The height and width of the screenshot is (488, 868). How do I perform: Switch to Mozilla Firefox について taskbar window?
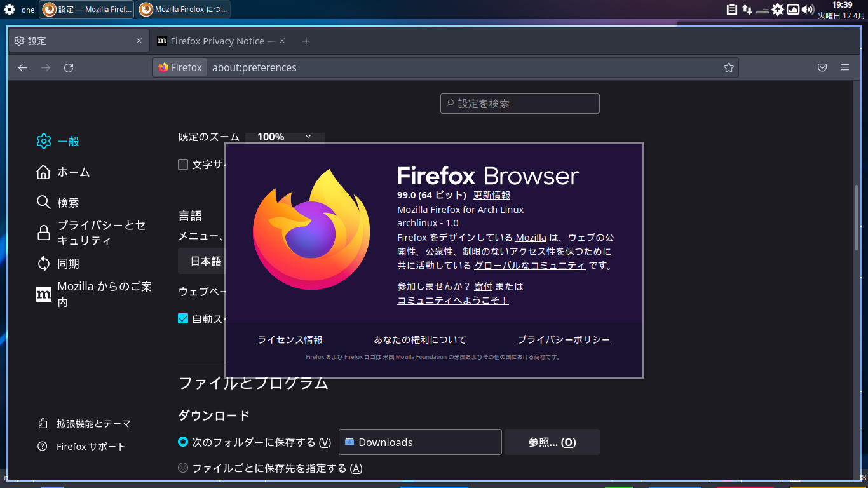click(184, 10)
